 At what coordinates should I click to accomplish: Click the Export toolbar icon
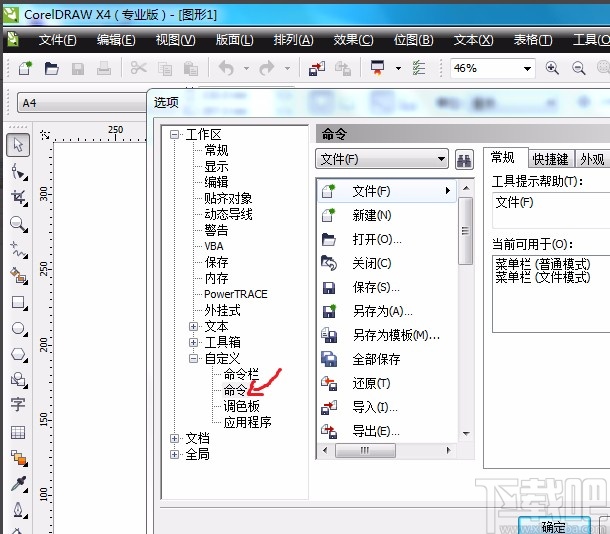[343, 68]
